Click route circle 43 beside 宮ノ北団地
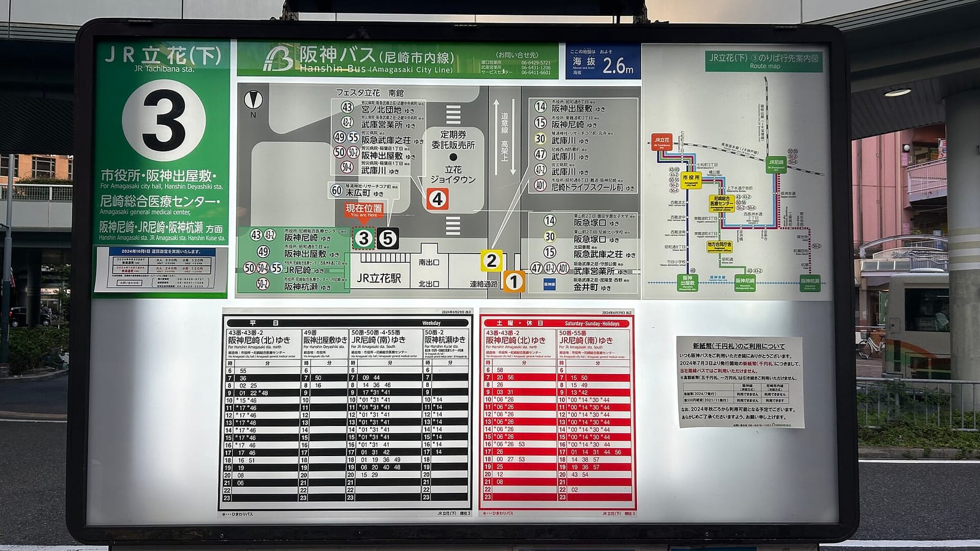 (347, 108)
